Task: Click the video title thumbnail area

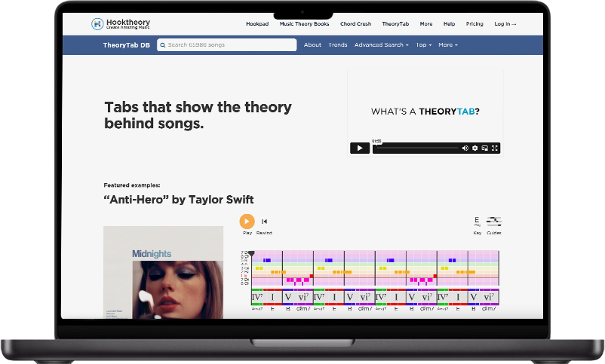Action: [x=425, y=112]
